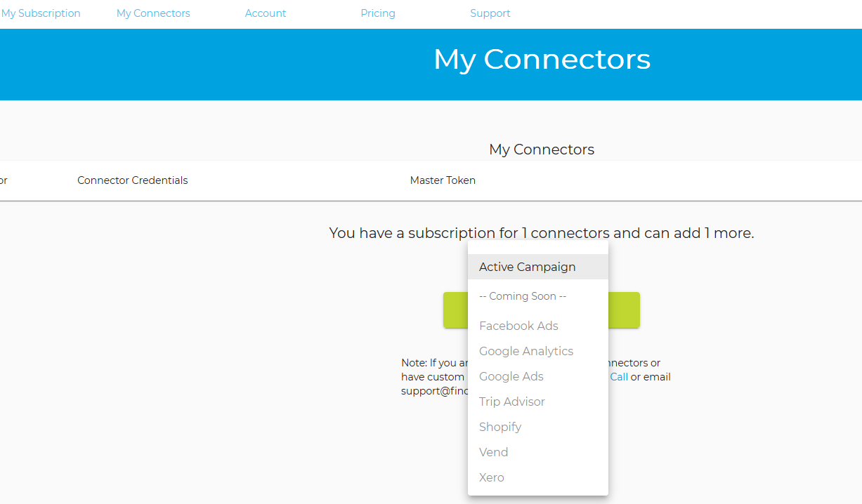Image resolution: width=862 pixels, height=504 pixels.
Task: Go to My Connectors in top navigation
Action: [153, 13]
